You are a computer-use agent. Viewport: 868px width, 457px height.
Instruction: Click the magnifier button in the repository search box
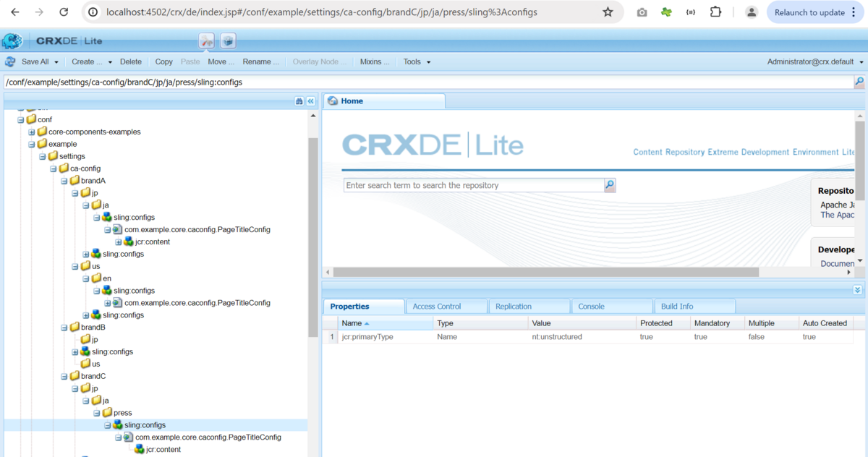[x=610, y=186]
